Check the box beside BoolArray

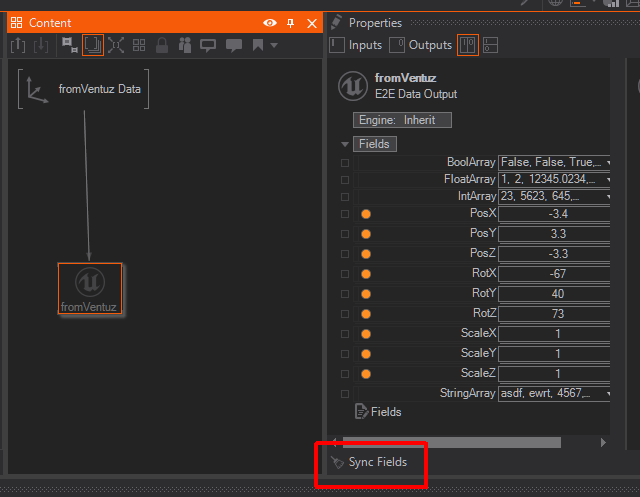pyautogui.click(x=345, y=162)
